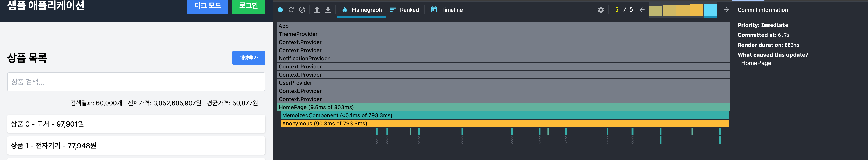The height and width of the screenshot is (160, 868).
Task: Open profiler settings gear
Action: [x=601, y=10]
